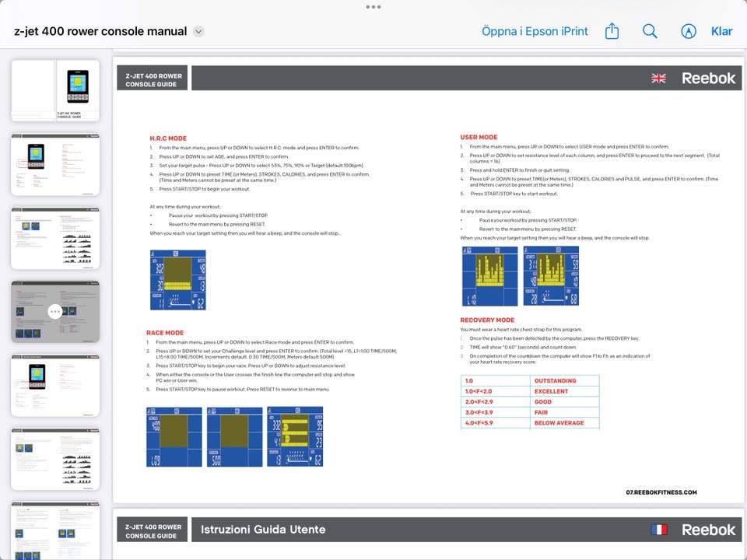
Task: Select the sixth page thumbnail
Action: pyautogui.click(x=55, y=459)
